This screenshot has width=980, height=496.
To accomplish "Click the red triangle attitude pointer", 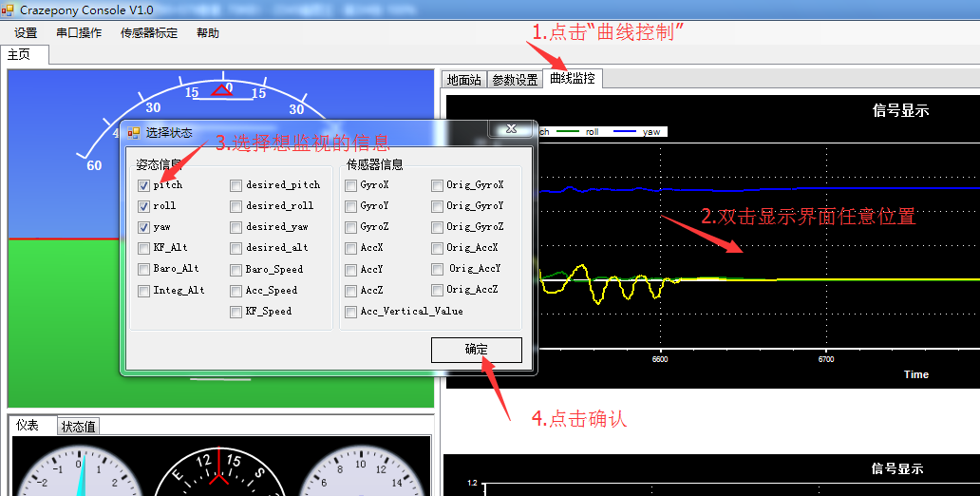I will 222,90.
